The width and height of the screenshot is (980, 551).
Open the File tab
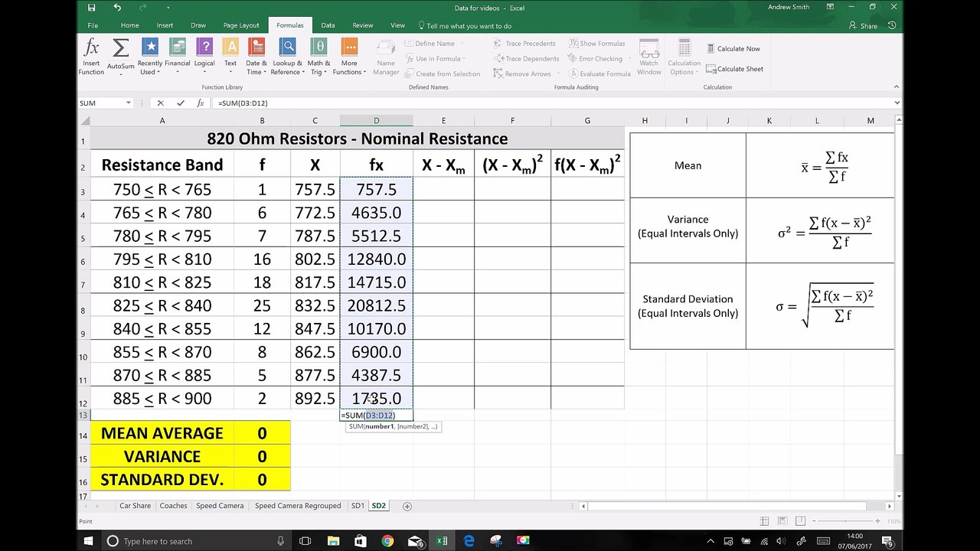pyautogui.click(x=93, y=25)
